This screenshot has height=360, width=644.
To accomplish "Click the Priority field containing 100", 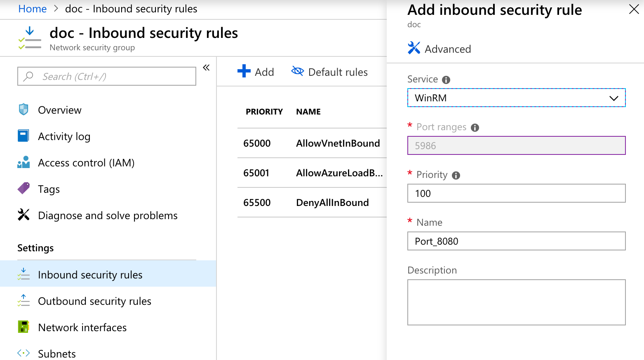I will click(516, 193).
